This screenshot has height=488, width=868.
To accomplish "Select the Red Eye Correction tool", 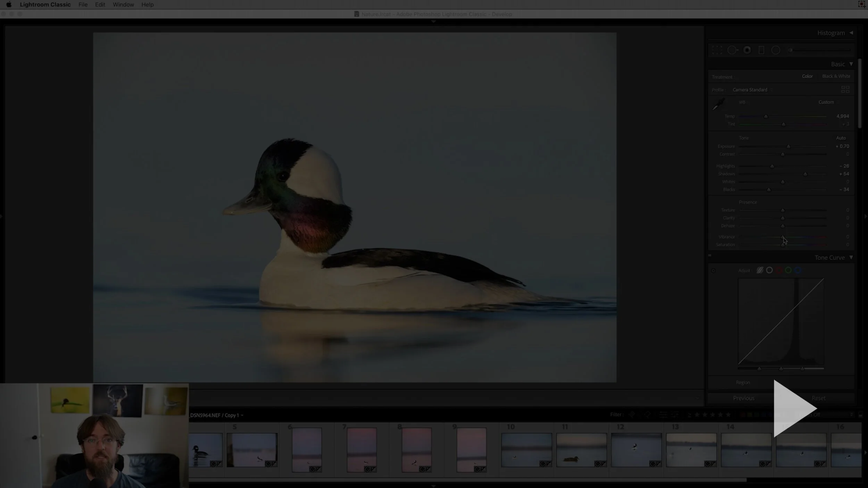I will point(747,50).
